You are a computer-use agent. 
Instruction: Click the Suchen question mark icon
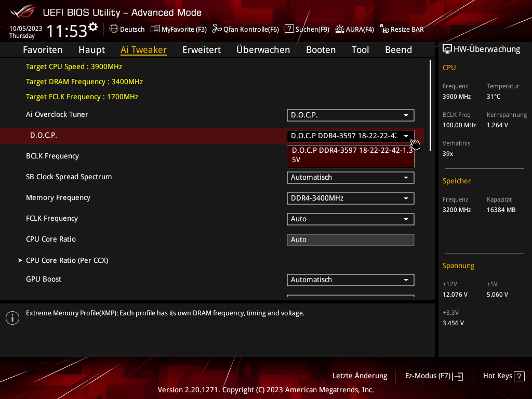coord(289,29)
